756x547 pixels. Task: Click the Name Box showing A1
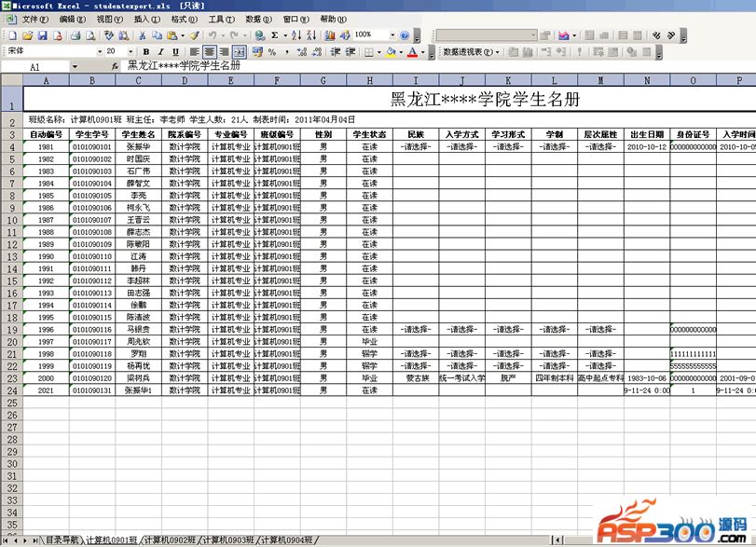click(35, 67)
